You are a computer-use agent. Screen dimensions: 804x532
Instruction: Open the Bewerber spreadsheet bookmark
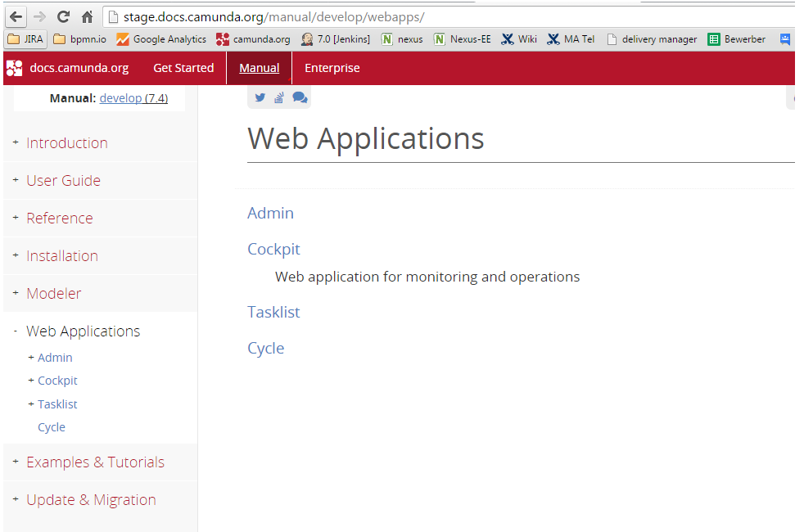(736, 39)
